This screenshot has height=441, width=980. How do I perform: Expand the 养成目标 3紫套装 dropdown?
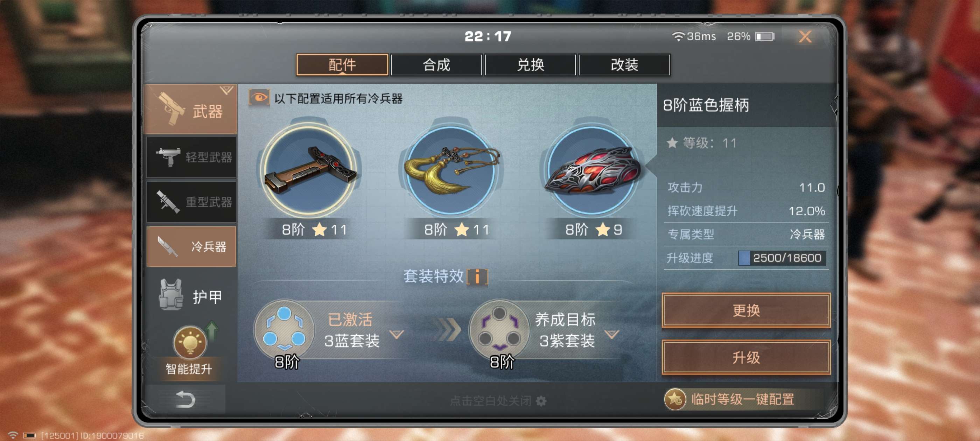click(612, 334)
